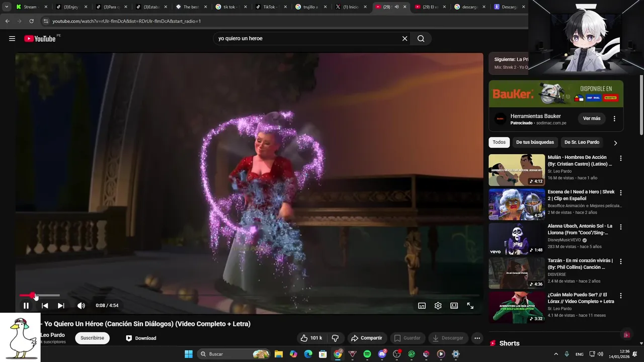Open Microsoft Store from the taskbar

click(x=323, y=354)
